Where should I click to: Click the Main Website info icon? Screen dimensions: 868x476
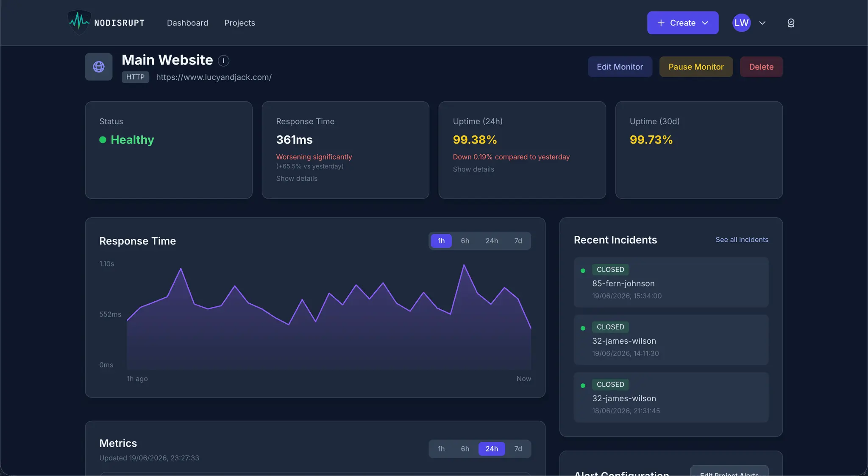pyautogui.click(x=223, y=61)
